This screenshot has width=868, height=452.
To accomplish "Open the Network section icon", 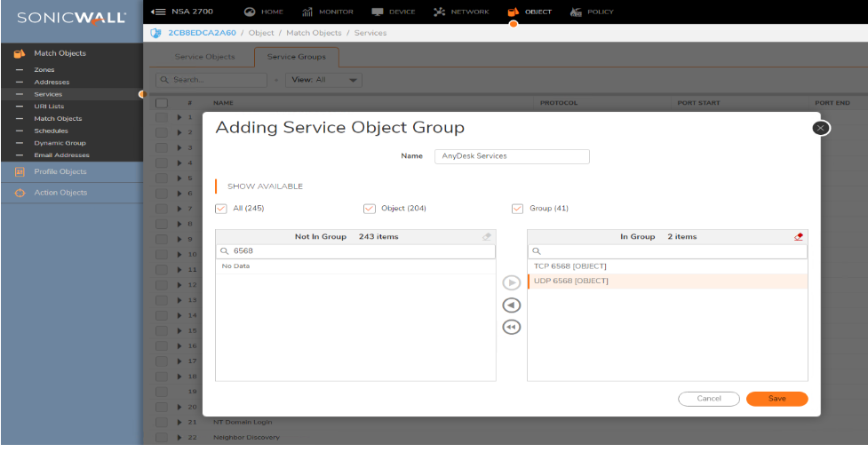I will pos(440,12).
